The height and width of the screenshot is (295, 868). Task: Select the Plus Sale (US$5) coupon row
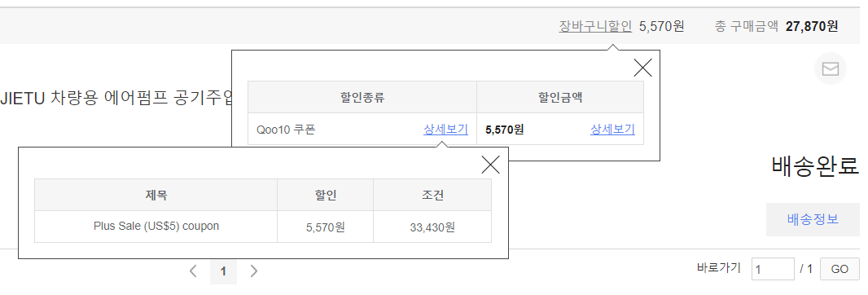pos(263,227)
